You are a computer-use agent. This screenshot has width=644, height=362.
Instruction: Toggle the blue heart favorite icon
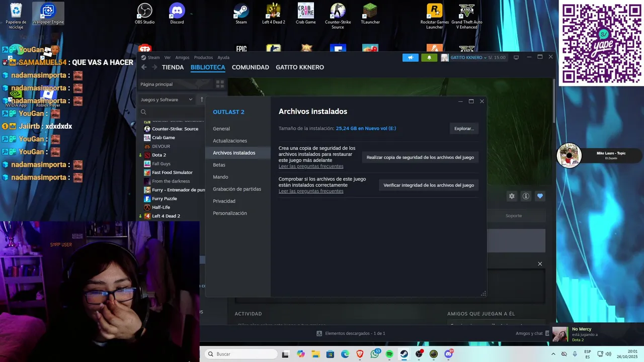(x=540, y=196)
